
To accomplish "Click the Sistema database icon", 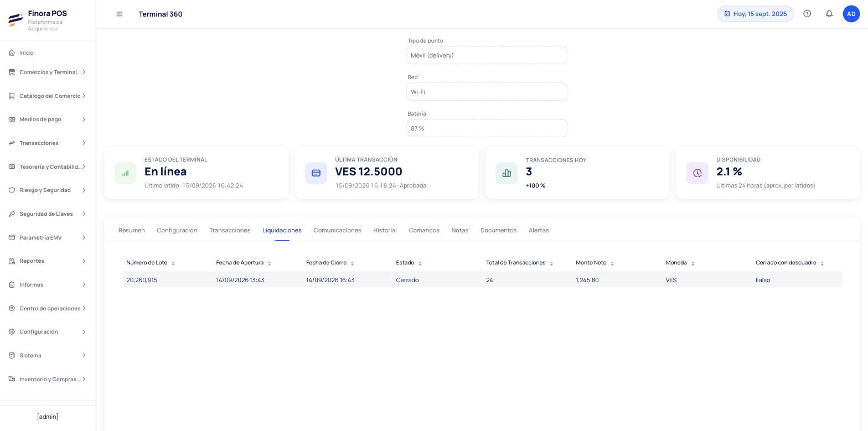I will (12, 355).
